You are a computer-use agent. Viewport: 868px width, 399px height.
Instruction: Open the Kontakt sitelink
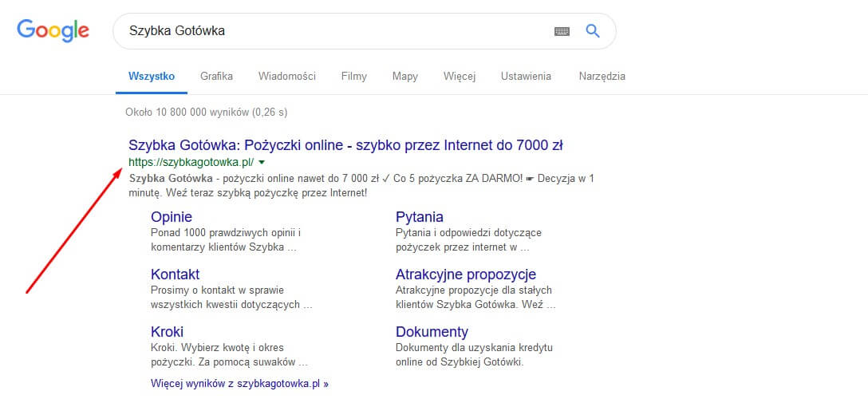point(175,275)
